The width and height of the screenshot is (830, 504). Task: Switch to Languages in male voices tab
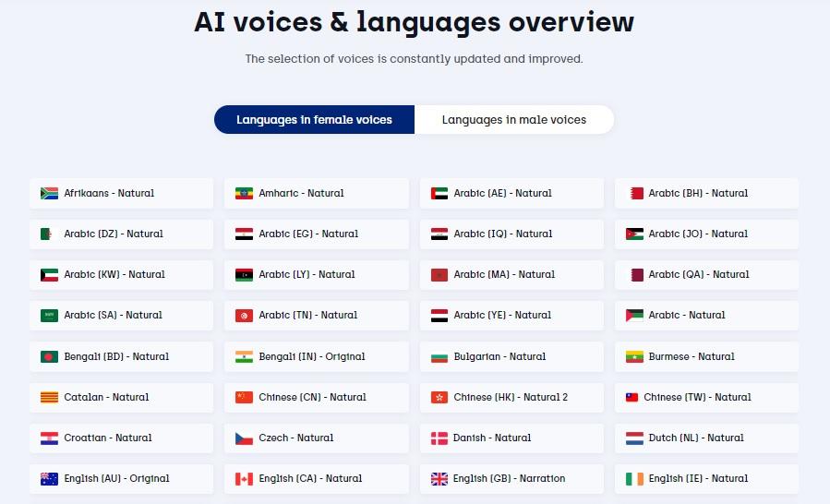pyautogui.click(x=514, y=120)
